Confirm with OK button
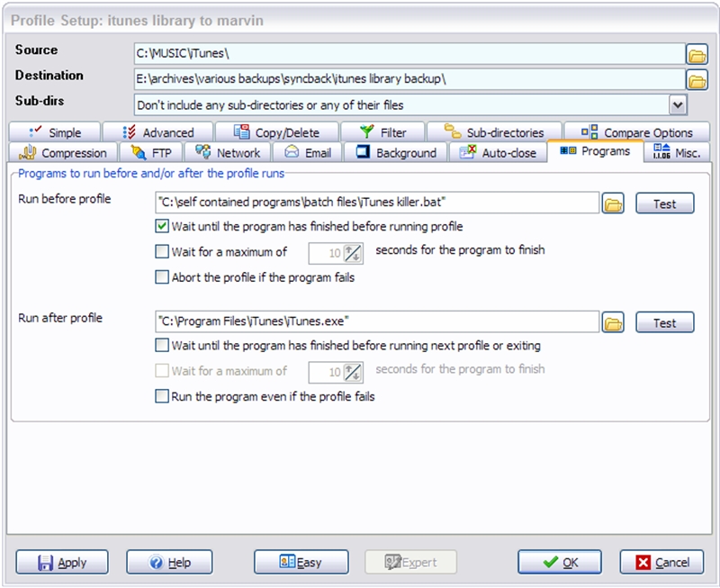Image resolution: width=720 pixels, height=588 pixels. pyautogui.click(x=560, y=562)
